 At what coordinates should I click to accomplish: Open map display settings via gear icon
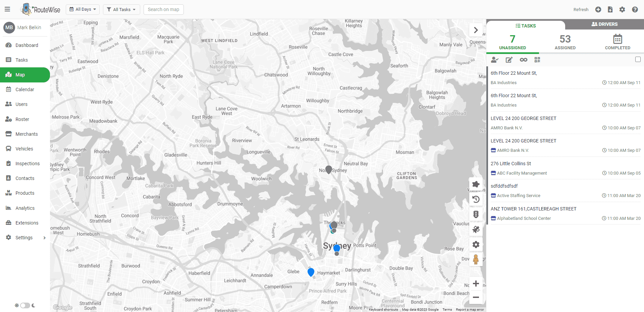pos(476,244)
